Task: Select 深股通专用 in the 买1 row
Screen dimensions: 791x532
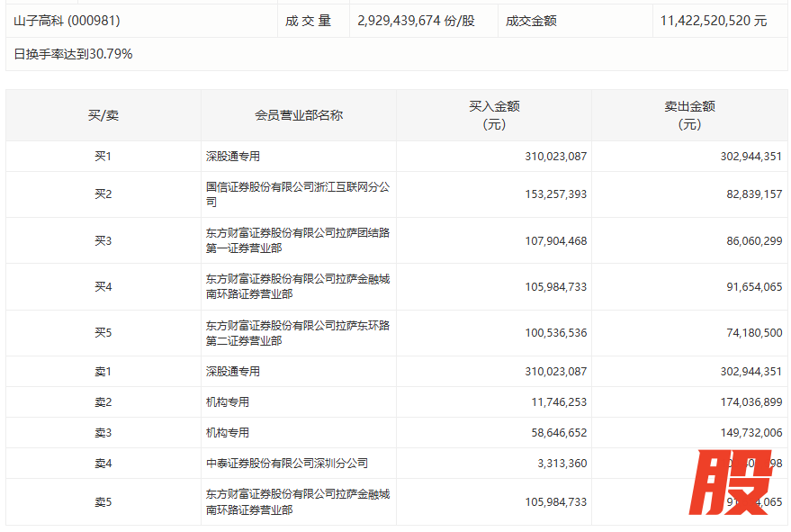Action: pyautogui.click(x=233, y=157)
